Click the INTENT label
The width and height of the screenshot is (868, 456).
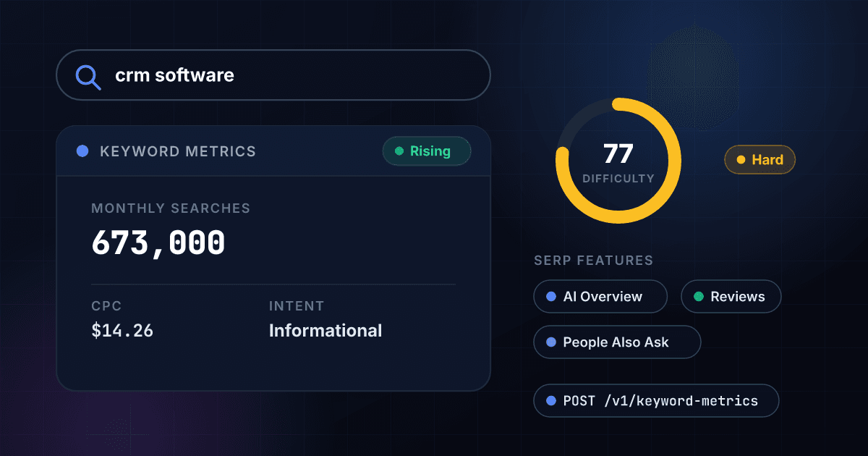click(x=297, y=306)
